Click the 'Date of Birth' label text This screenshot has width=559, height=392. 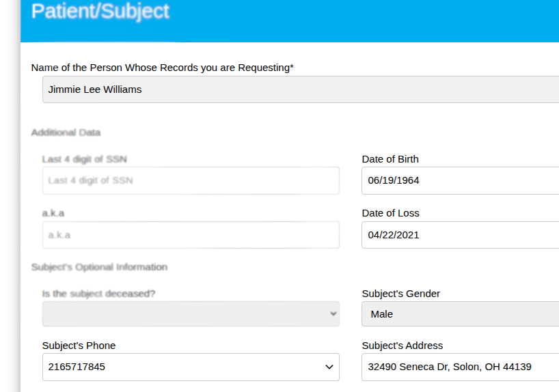click(x=390, y=159)
